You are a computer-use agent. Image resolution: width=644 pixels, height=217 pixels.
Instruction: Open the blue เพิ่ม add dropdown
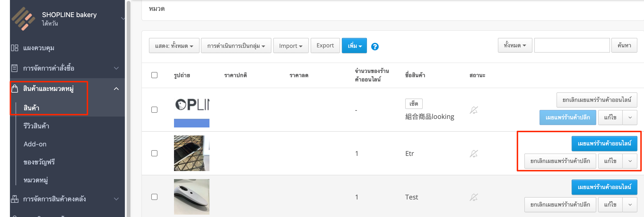click(x=354, y=46)
